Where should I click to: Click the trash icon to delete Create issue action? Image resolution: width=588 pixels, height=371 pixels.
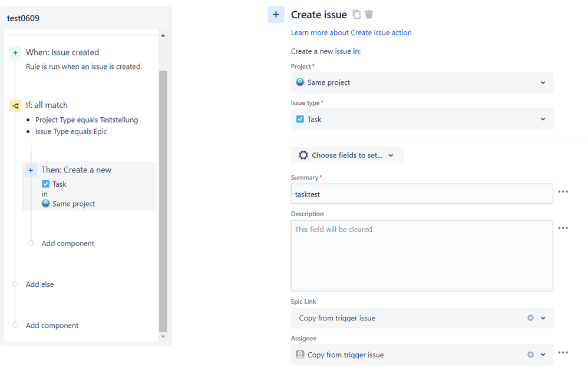[x=369, y=14]
